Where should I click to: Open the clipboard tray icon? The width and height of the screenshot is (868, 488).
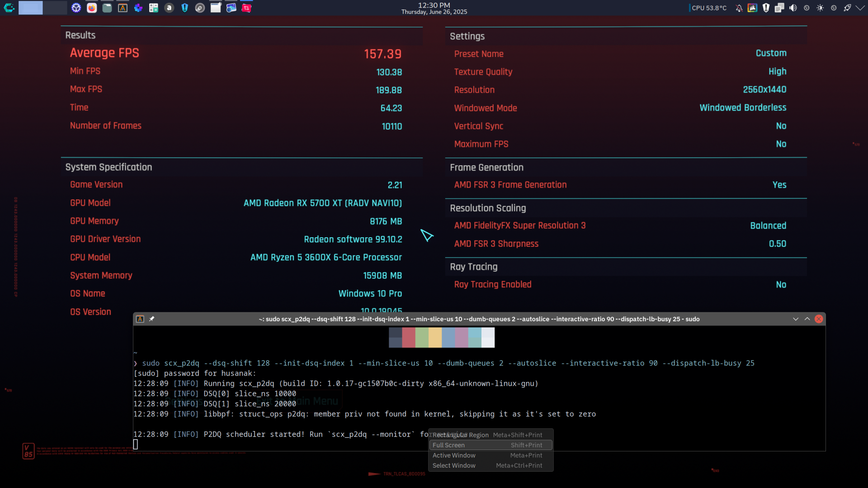click(779, 8)
